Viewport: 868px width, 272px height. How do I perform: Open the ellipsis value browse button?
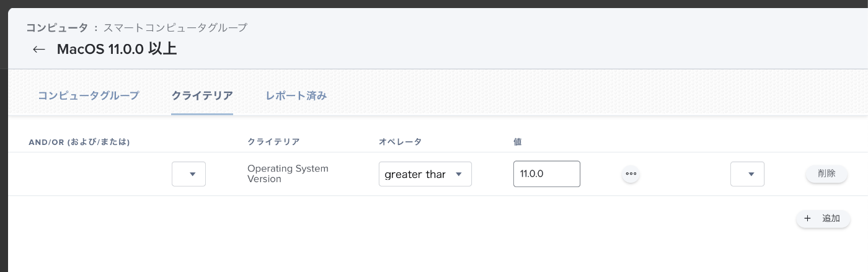tap(631, 174)
